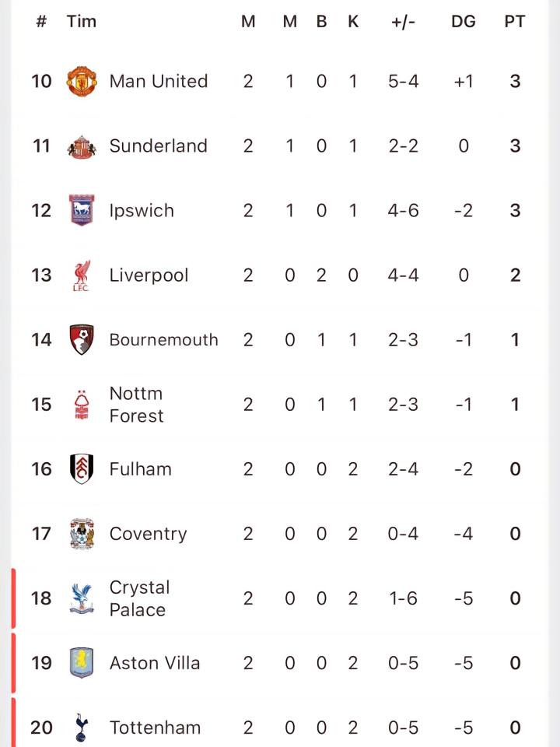
Task: Tap the Crystal Palace row rank 18
Action: coord(41,598)
